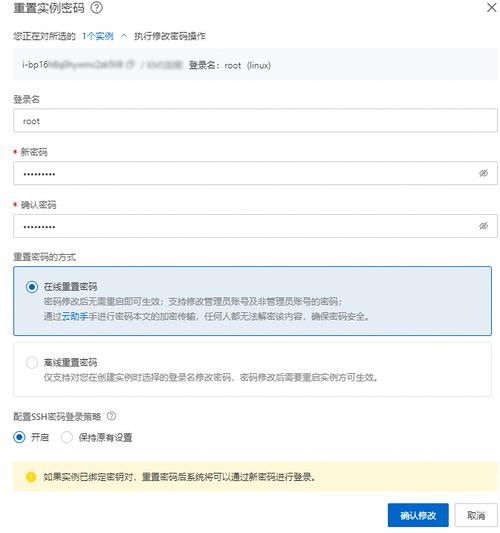Close the reset password dialog

[x=492, y=7]
